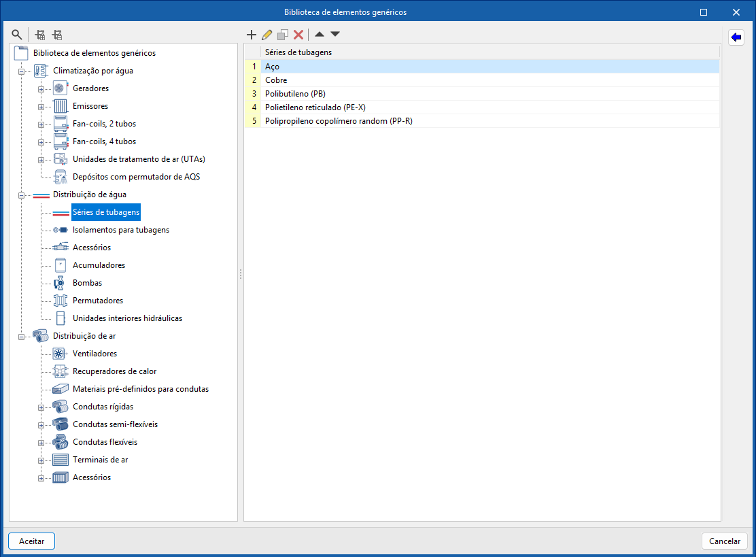
Task: Add a new pipe series with plus icon
Action: coord(251,34)
